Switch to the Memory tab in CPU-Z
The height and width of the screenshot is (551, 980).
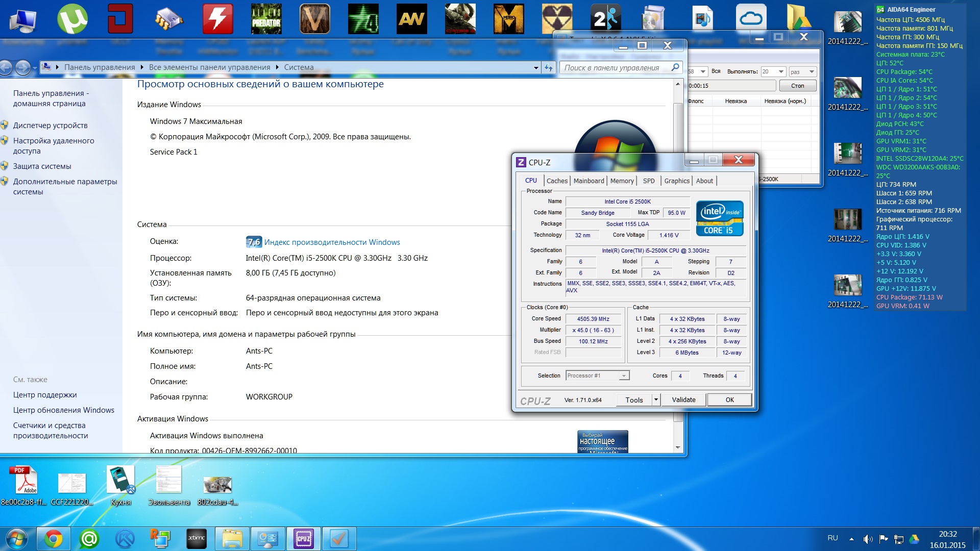pos(622,181)
